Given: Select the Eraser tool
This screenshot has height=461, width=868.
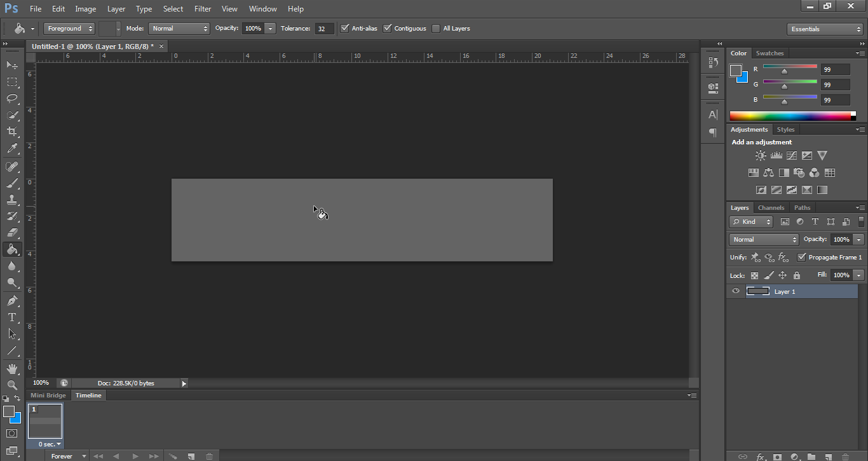Looking at the screenshot, I should 12,233.
